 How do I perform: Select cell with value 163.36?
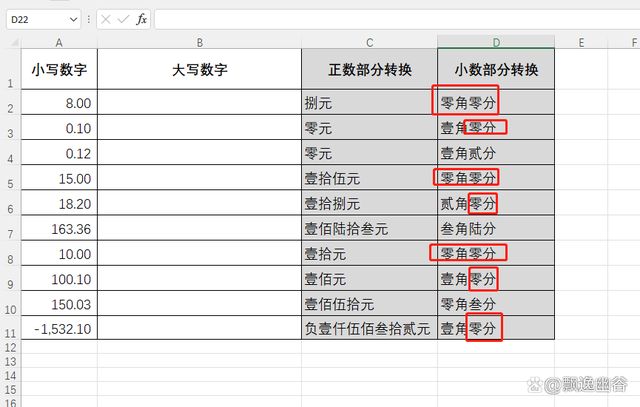[59, 228]
